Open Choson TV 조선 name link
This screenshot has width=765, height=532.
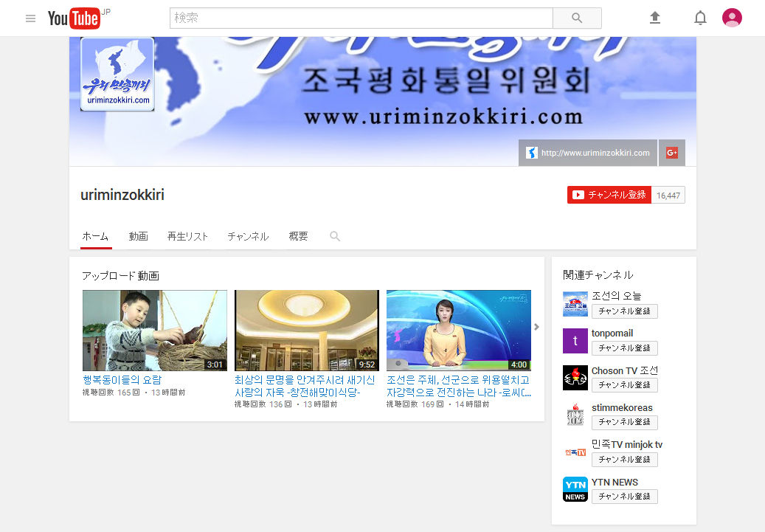click(x=625, y=370)
